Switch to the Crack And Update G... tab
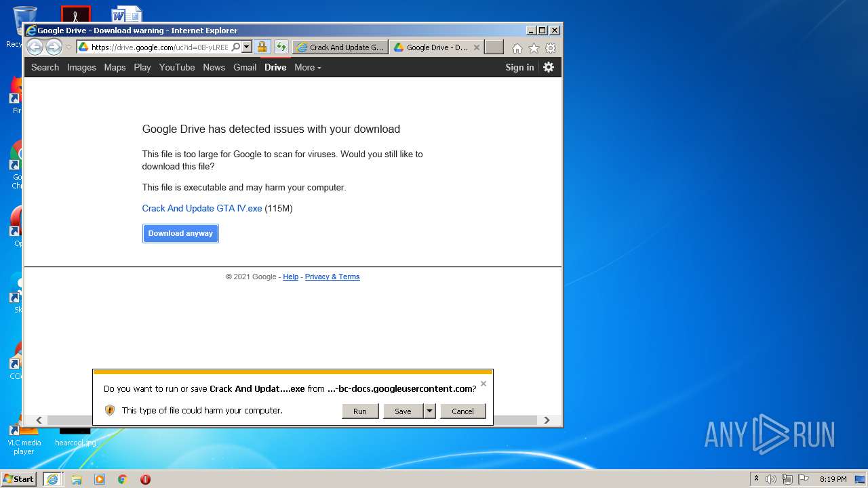The width and height of the screenshot is (868, 488). click(340, 47)
